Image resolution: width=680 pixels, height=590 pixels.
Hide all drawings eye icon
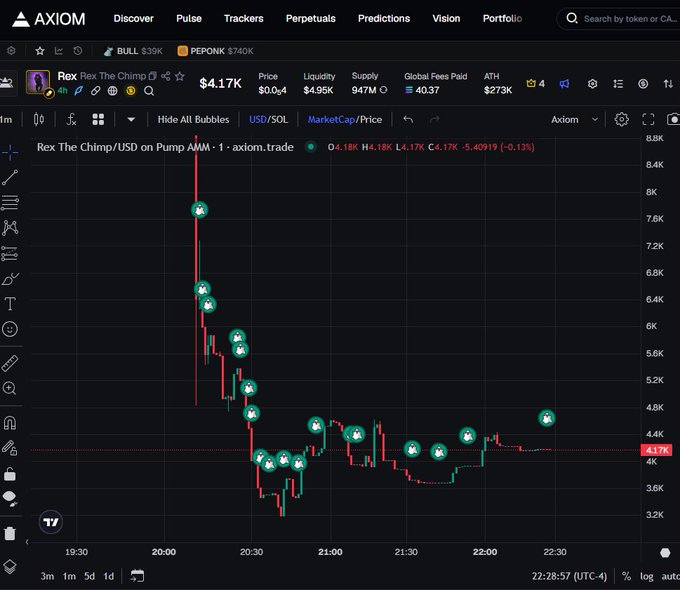pos(10,499)
